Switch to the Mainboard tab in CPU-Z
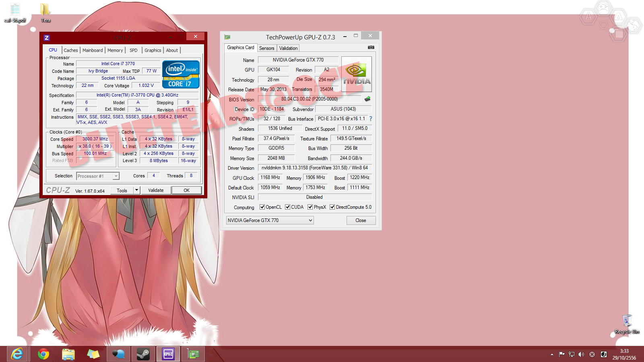 [93, 50]
